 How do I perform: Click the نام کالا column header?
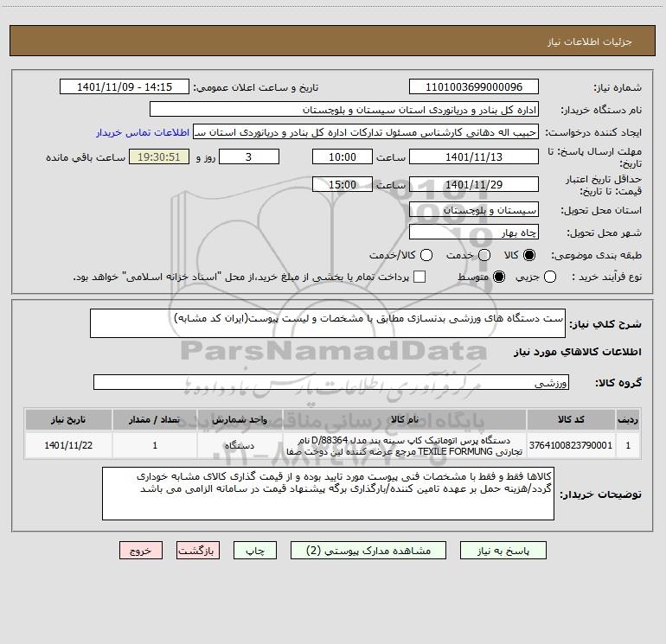405,419
